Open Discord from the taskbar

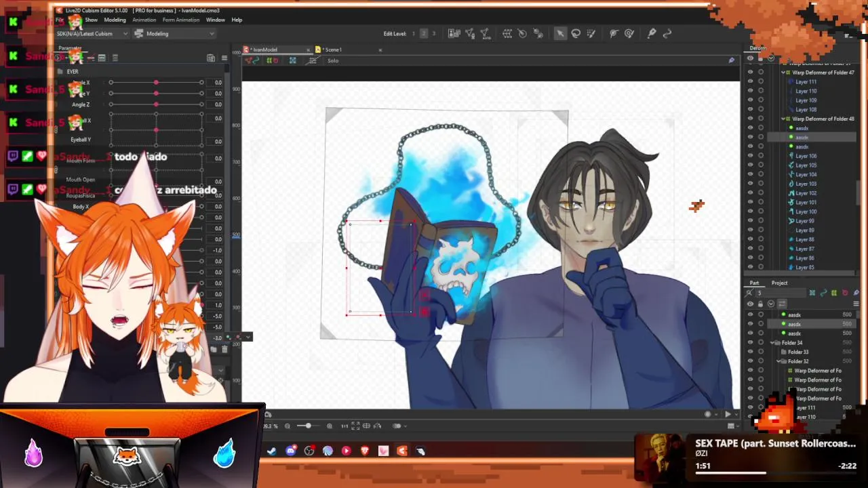pyautogui.click(x=291, y=451)
